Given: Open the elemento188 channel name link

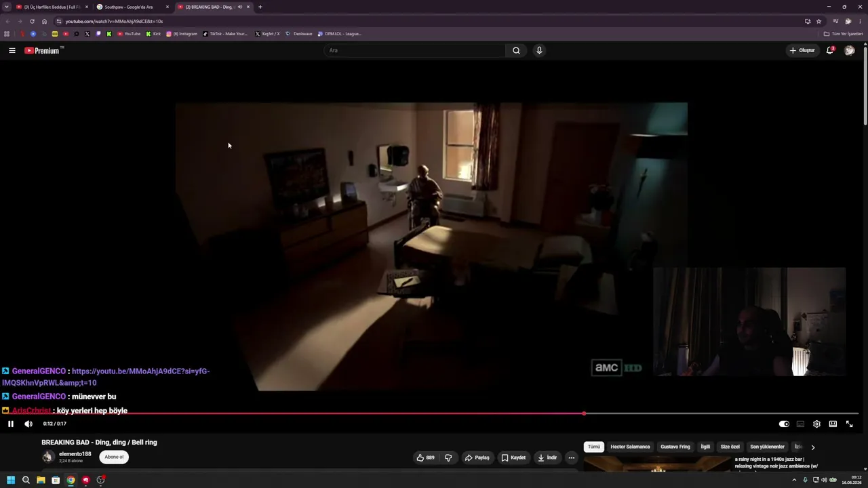Looking at the screenshot, I should [x=75, y=454].
